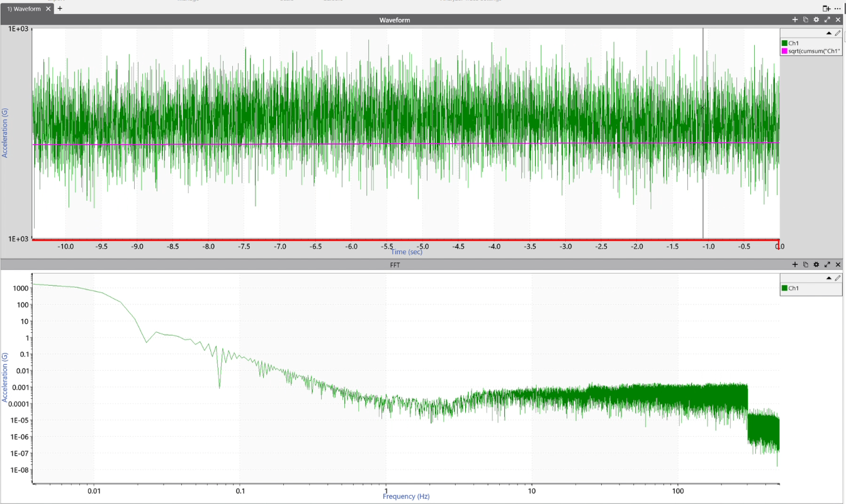Expand the Waveform graph to full view

(x=827, y=20)
